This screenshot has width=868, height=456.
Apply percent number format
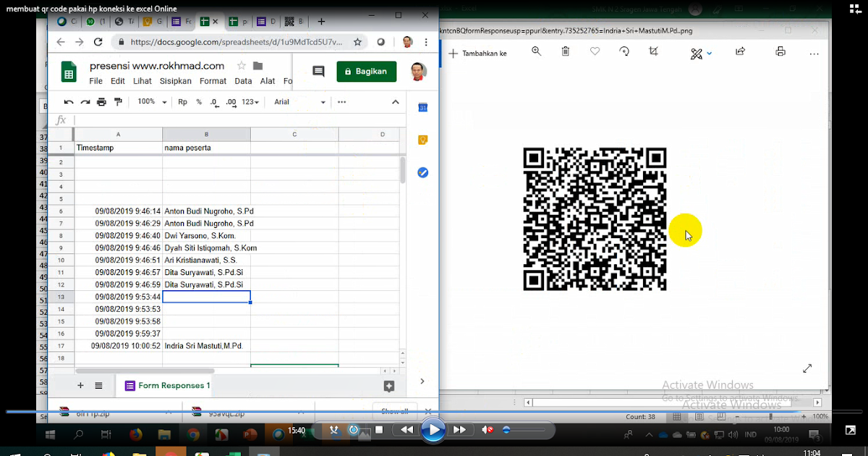(199, 102)
